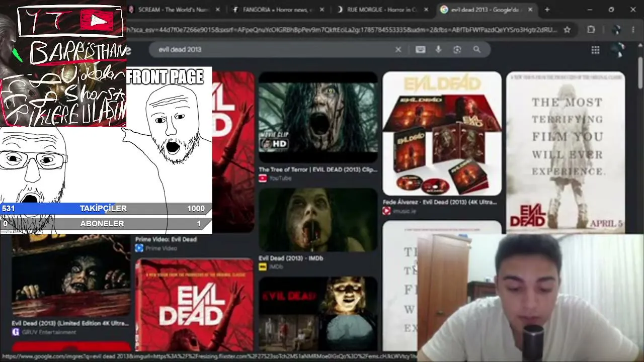
Task: Submit search using the magnifying glass icon
Action: point(476,49)
